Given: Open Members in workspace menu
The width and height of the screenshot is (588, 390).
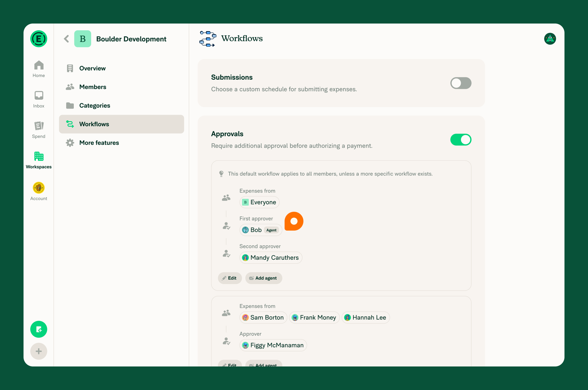Looking at the screenshot, I should coord(121,87).
